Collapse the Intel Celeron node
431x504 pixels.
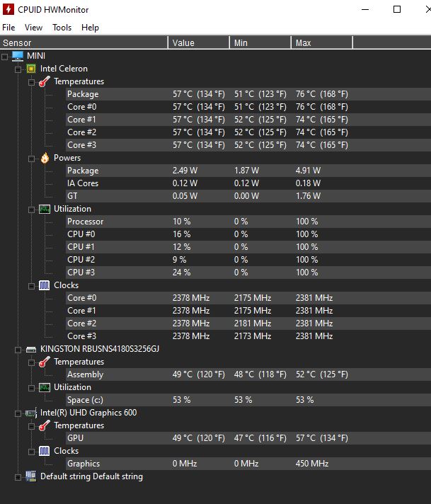18,69
